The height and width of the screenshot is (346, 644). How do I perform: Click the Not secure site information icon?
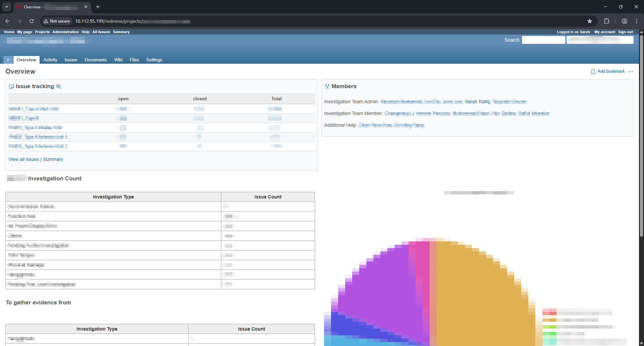(46, 21)
